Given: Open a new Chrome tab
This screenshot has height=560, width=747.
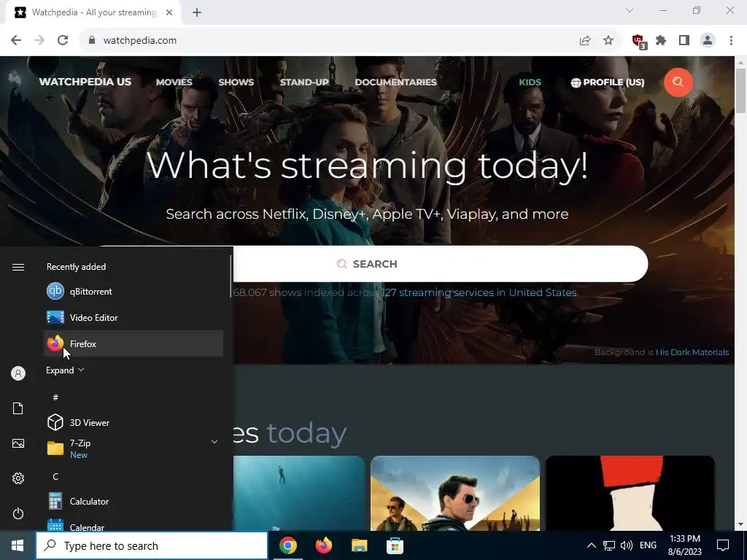Looking at the screenshot, I should tap(197, 12).
